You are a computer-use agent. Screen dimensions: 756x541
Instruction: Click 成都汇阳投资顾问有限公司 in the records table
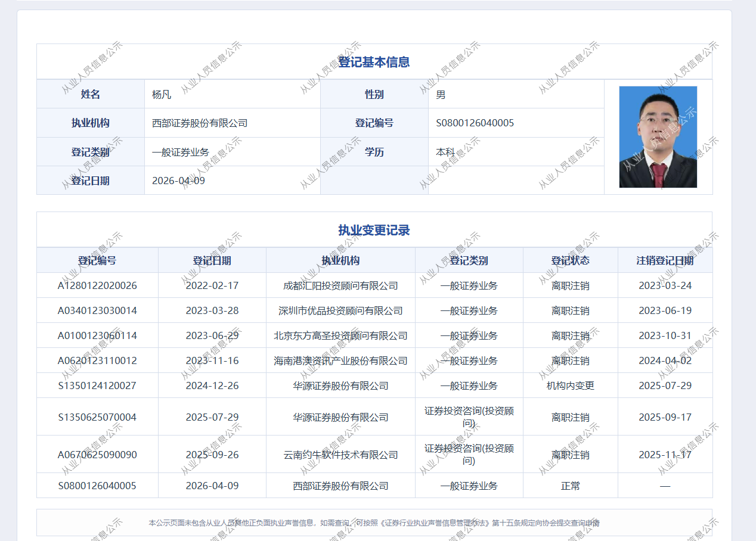click(340, 285)
